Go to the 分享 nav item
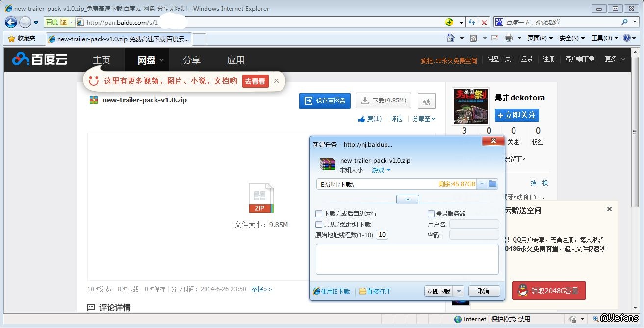 [192, 60]
